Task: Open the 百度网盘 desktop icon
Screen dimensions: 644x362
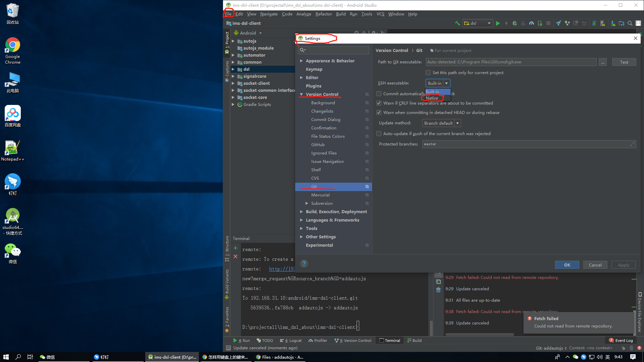Action: [x=13, y=116]
